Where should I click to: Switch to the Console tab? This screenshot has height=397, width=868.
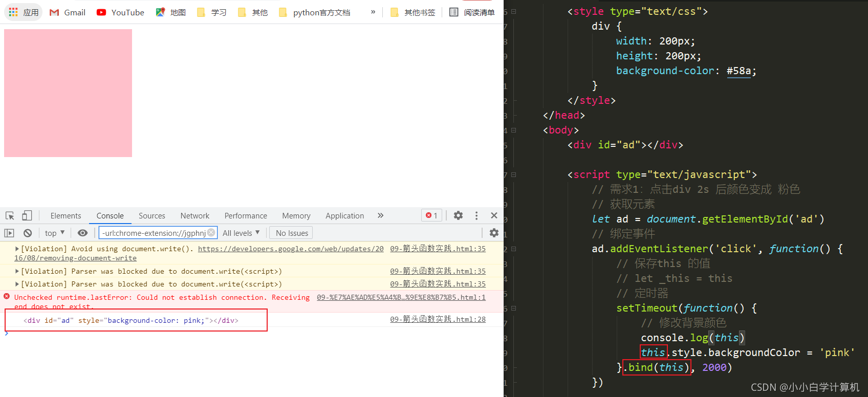pos(110,216)
